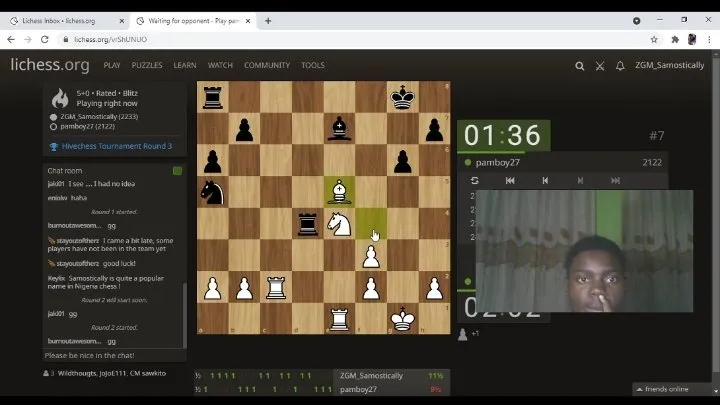Go to lichess.org home logo

click(50, 65)
